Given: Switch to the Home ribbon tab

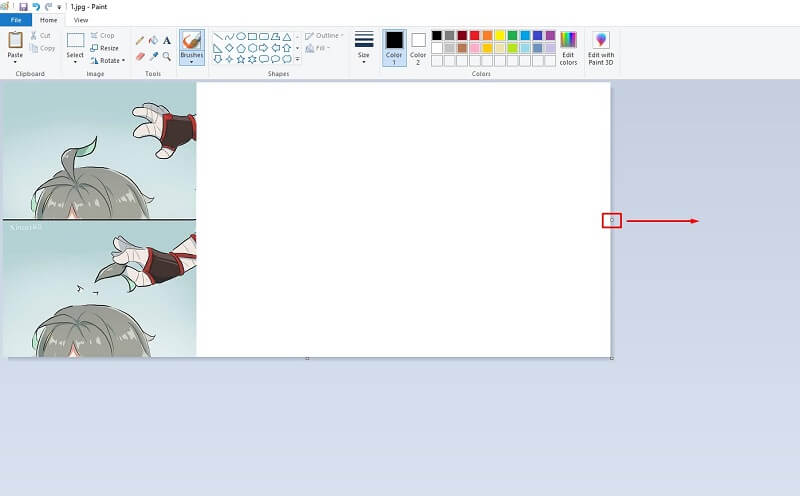Looking at the screenshot, I should [x=48, y=20].
